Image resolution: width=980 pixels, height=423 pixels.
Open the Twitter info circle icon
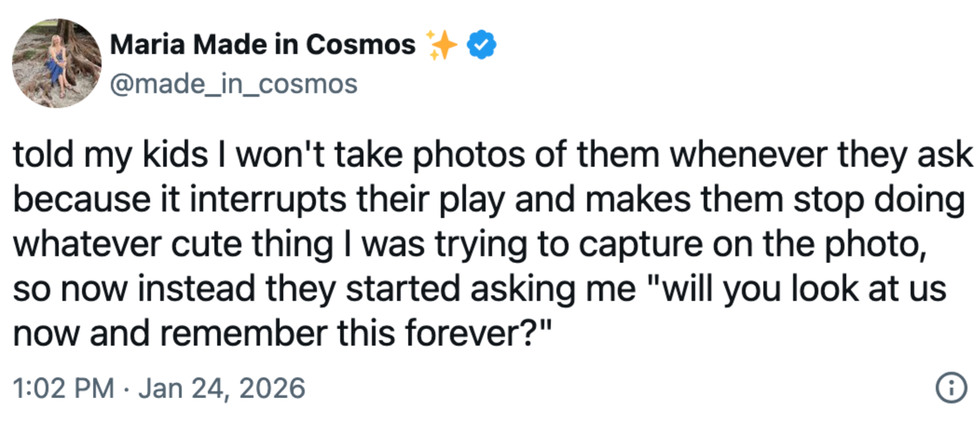coord(951,387)
